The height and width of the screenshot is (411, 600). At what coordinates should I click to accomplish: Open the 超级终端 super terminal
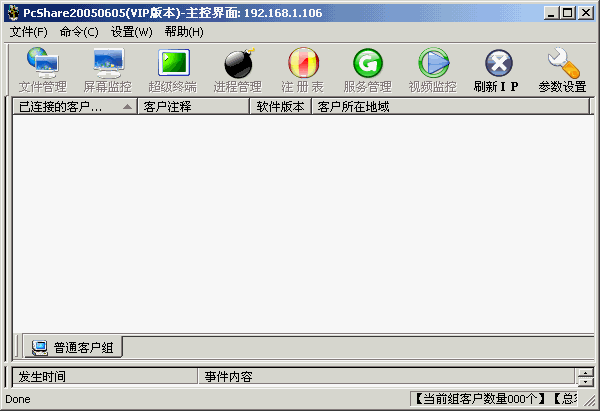point(173,71)
